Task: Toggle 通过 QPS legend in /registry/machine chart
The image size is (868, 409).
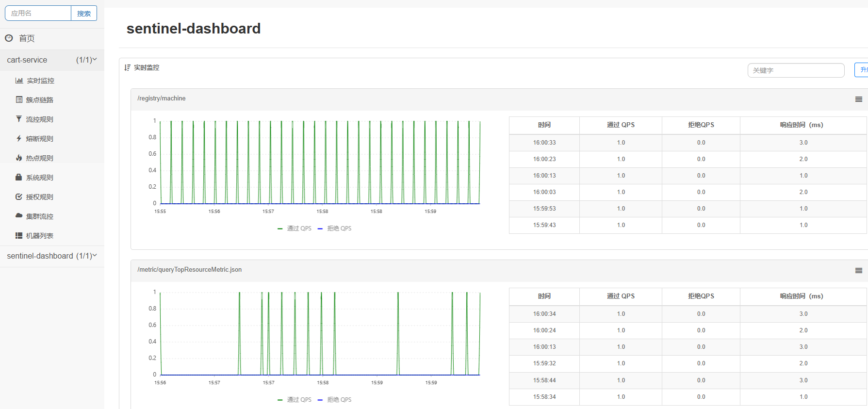Action: [295, 229]
